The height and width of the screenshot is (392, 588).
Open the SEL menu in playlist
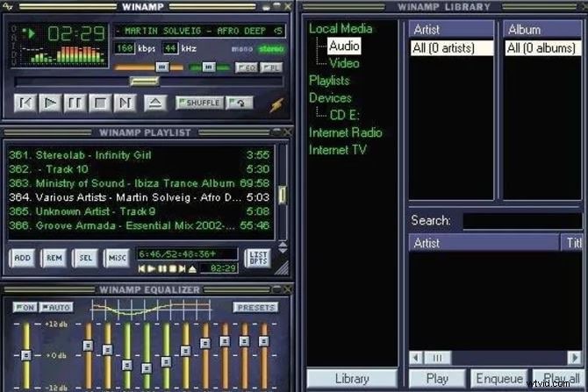[85, 258]
